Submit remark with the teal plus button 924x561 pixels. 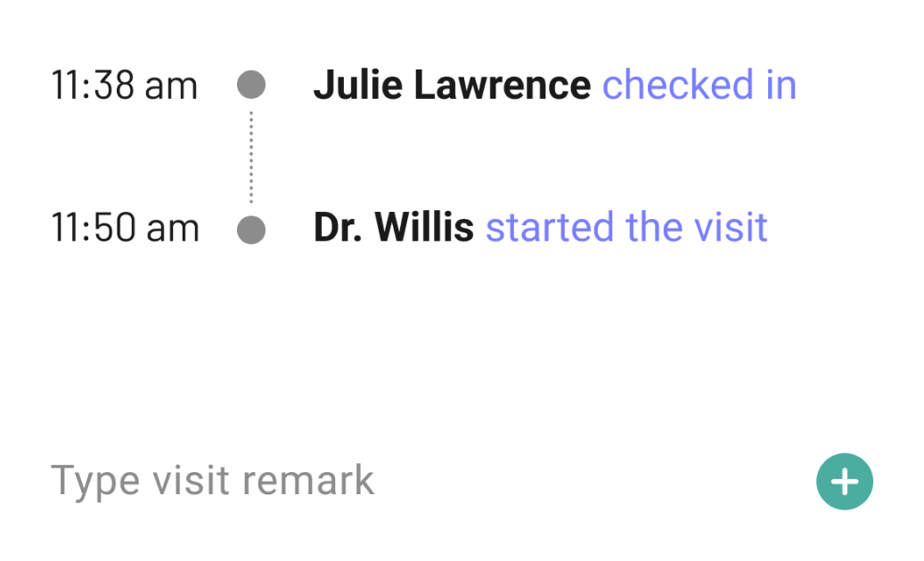click(844, 482)
